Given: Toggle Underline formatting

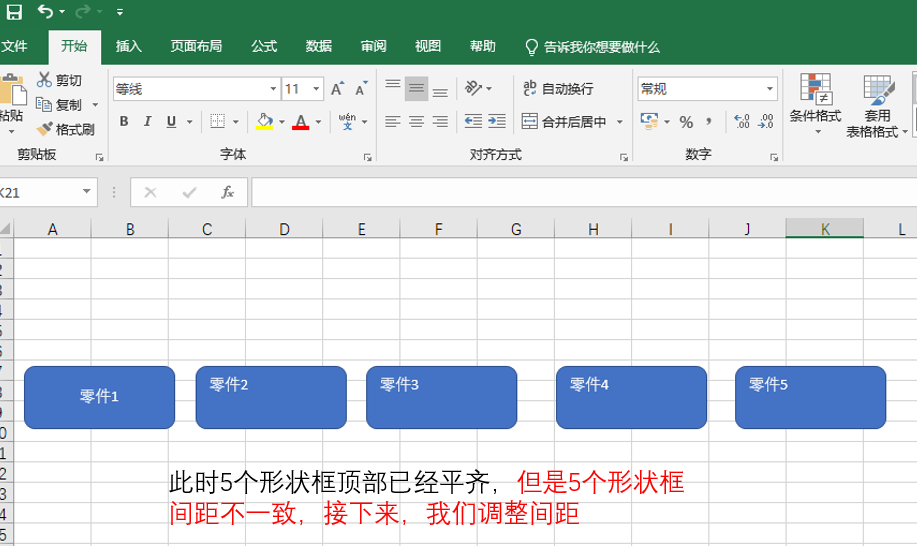Looking at the screenshot, I should (171, 122).
